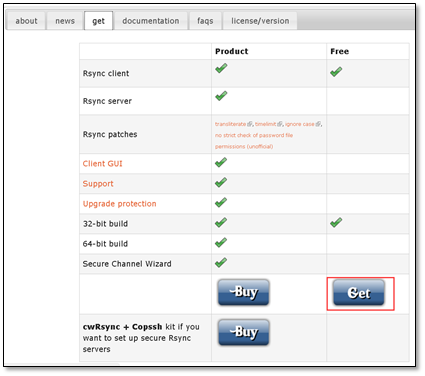Click the Rsync client row label
Image resolution: width=425 pixels, height=376 pixels.
[106, 73]
